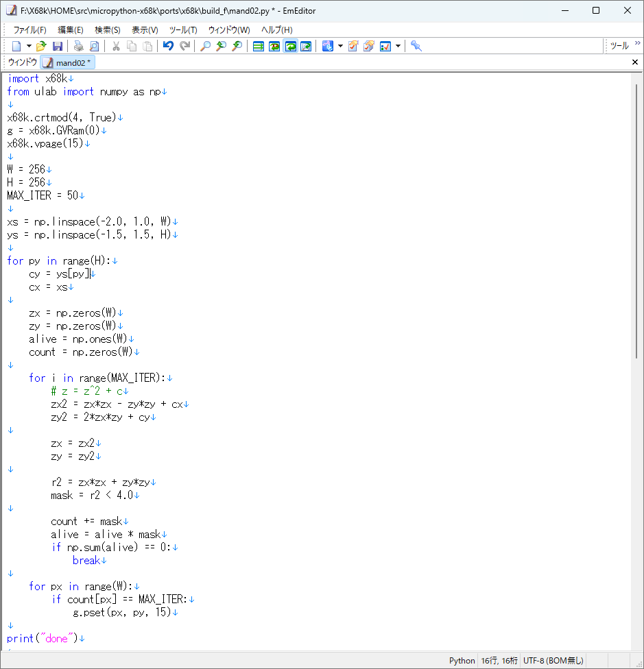The image size is (644, 669).
Task: Click the UTF-8 (BOM無し) encoding indicator
Action: 553,661
